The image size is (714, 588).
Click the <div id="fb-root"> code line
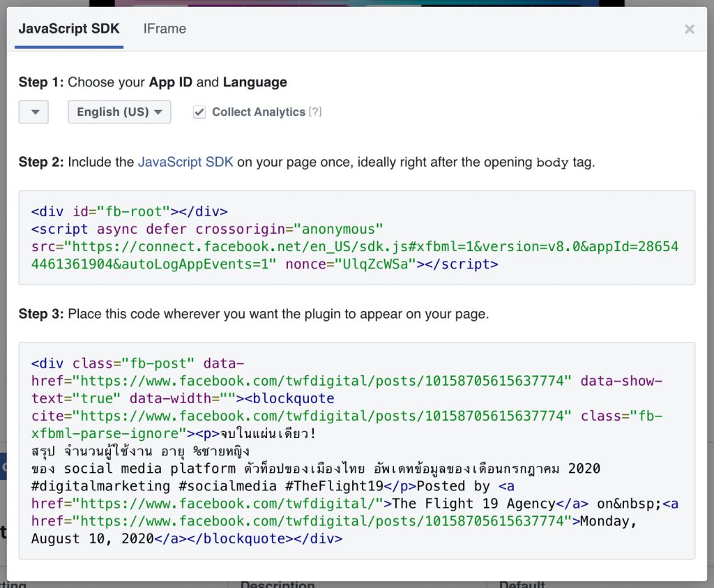click(x=129, y=212)
